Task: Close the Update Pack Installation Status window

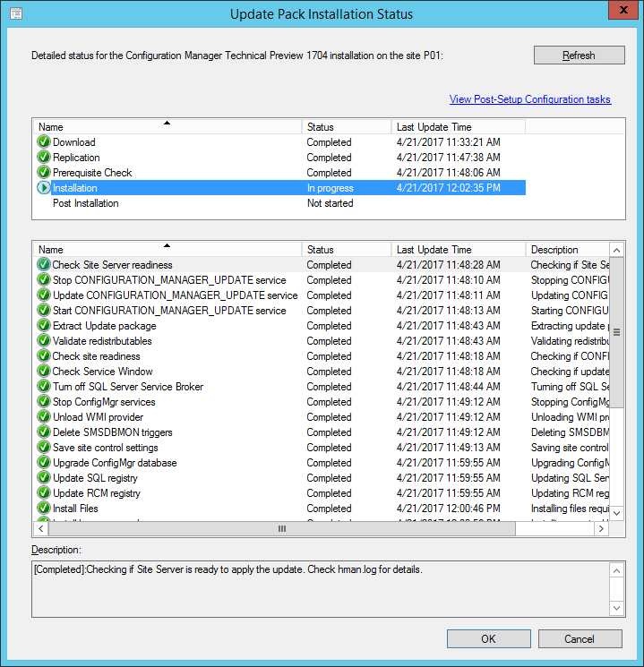Action: pos(623,10)
